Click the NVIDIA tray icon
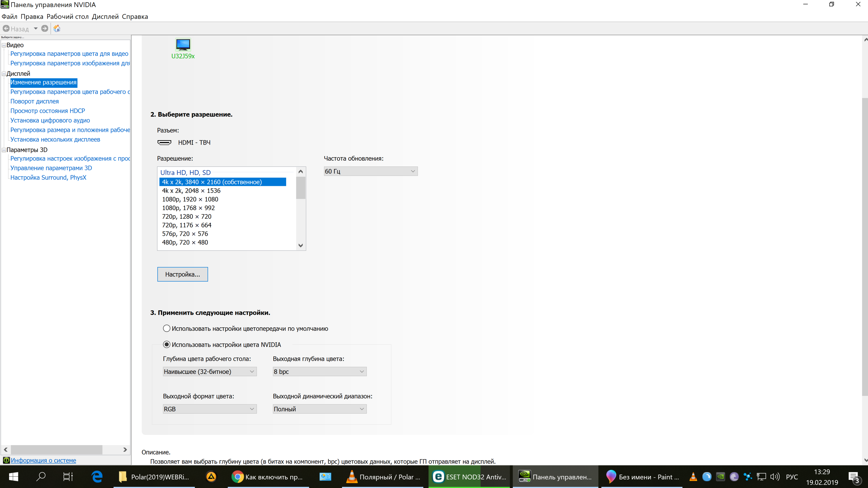The width and height of the screenshot is (868, 488). pyautogui.click(x=720, y=476)
